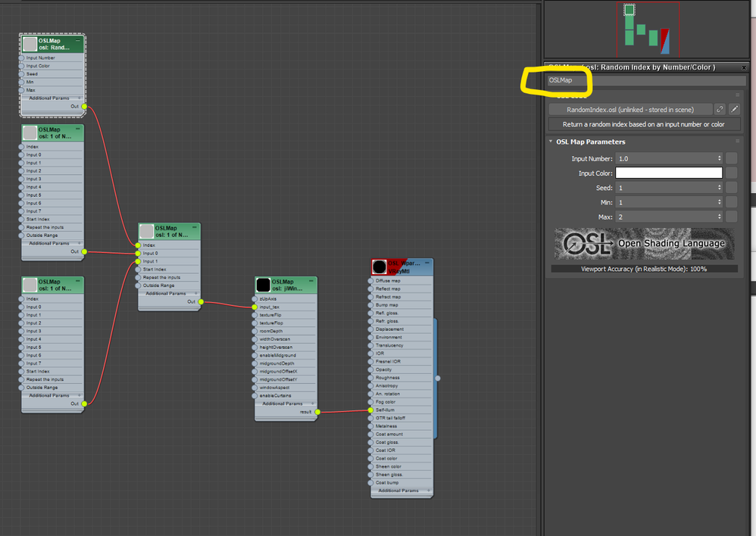Collapse the selected Random Index node with minus
The image size is (756, 536).
pyautogui.click(x=77, y=40)
